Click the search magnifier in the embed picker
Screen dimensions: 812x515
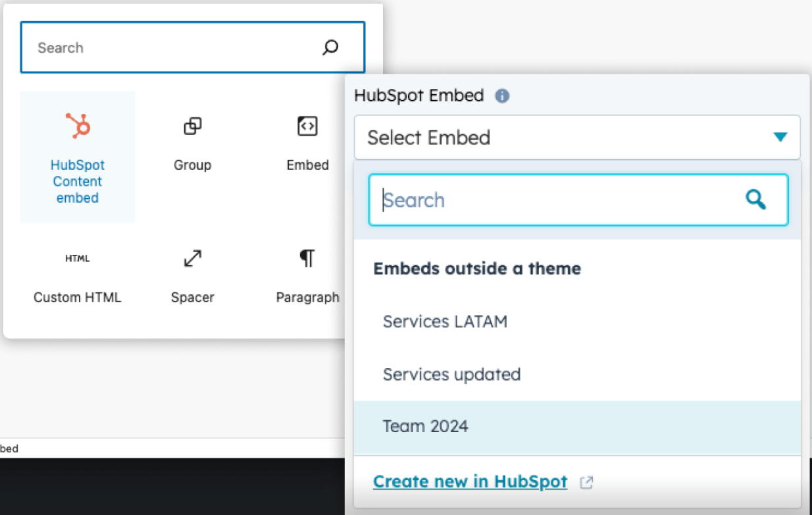point(755,200)
